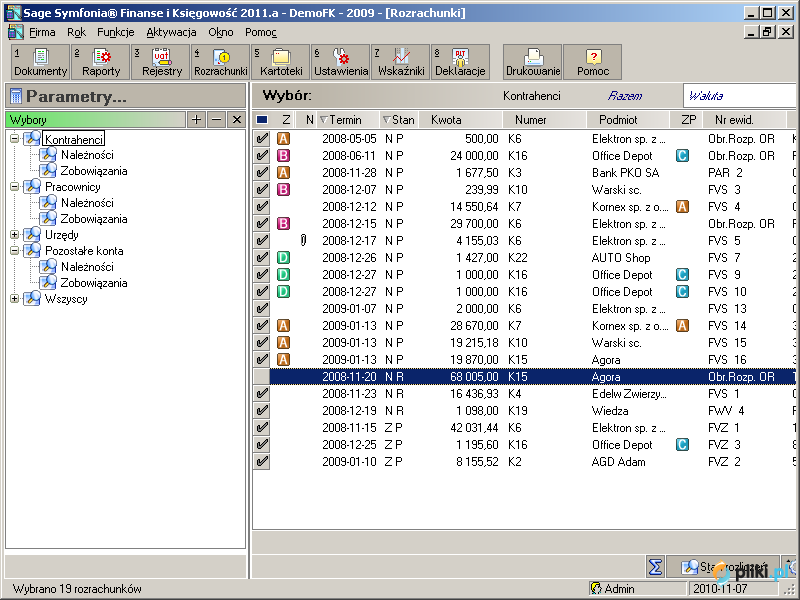Click the calculator icon beside Parametry
Screen dimensions: 800x600
16,96
